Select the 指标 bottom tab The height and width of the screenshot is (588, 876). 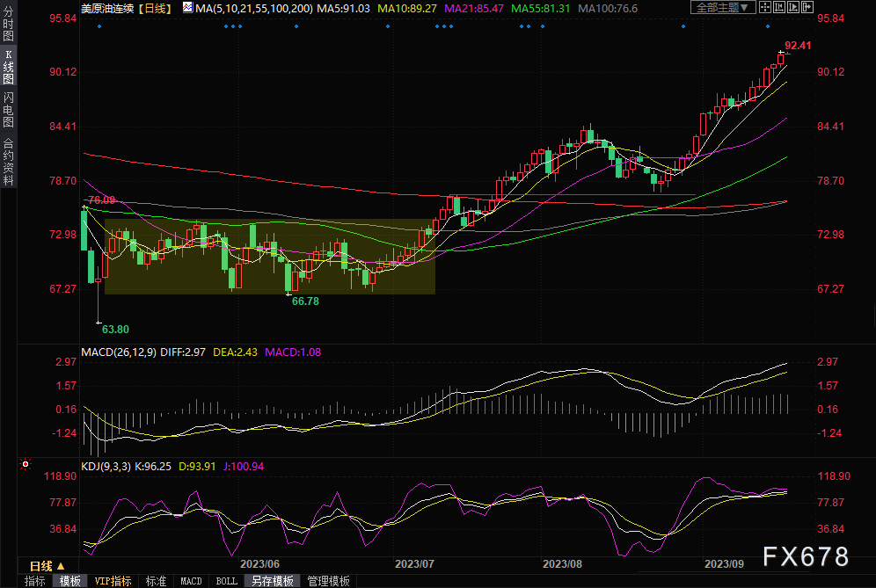[35, 581]
